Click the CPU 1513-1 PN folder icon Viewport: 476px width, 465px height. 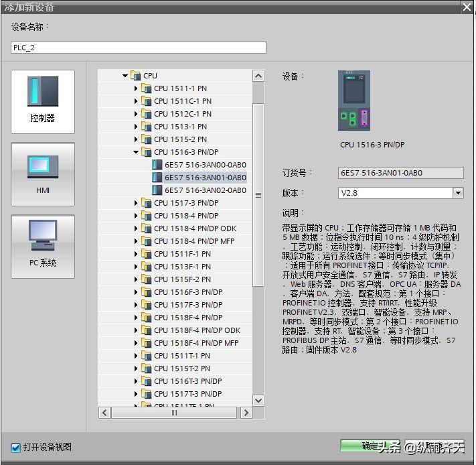(147, 127)
